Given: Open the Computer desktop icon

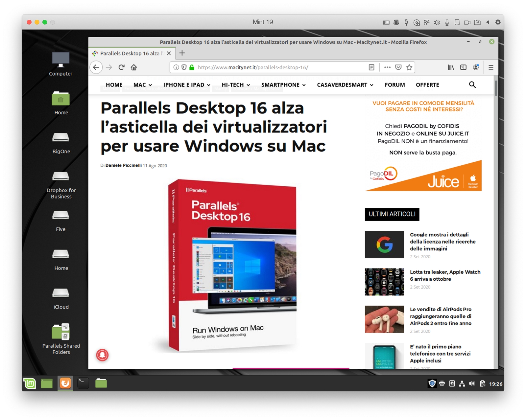Looking at the screenshot, I should pyautogui.click(x=60, y=64).
